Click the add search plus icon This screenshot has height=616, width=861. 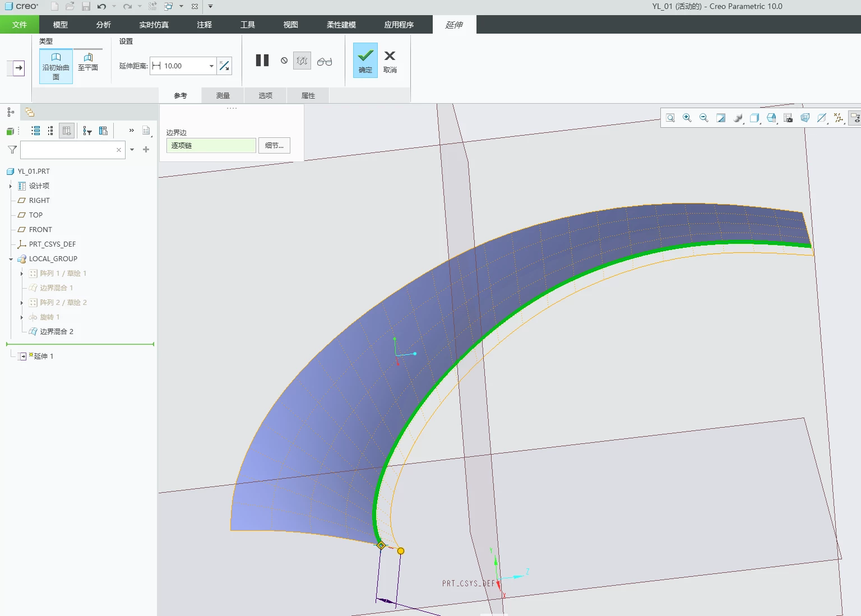point(146,150)
